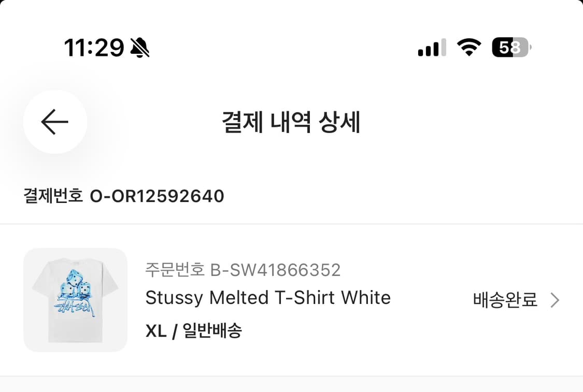Tap the Wi-Fi toggle in status bar
Viewport: 583px width, 392px height.
tap(469, 47)
